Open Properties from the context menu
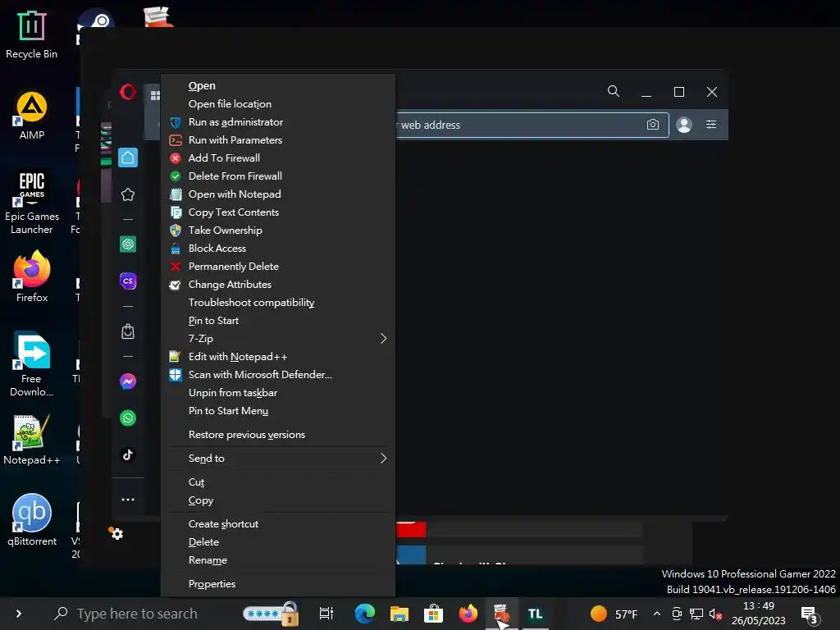Screen dimensions: 840x630 click(x=277, y=584)
